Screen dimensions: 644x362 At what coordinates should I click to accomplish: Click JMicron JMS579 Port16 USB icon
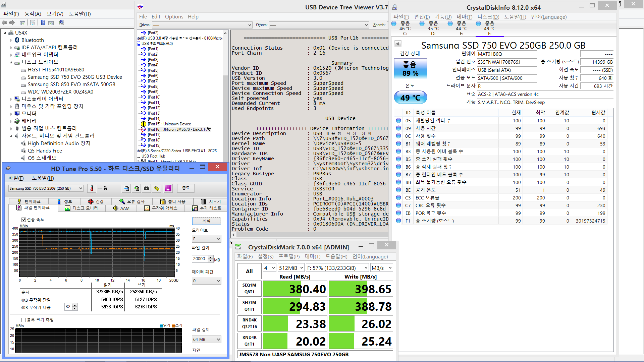pyautogui.click(x=144, y=129)
